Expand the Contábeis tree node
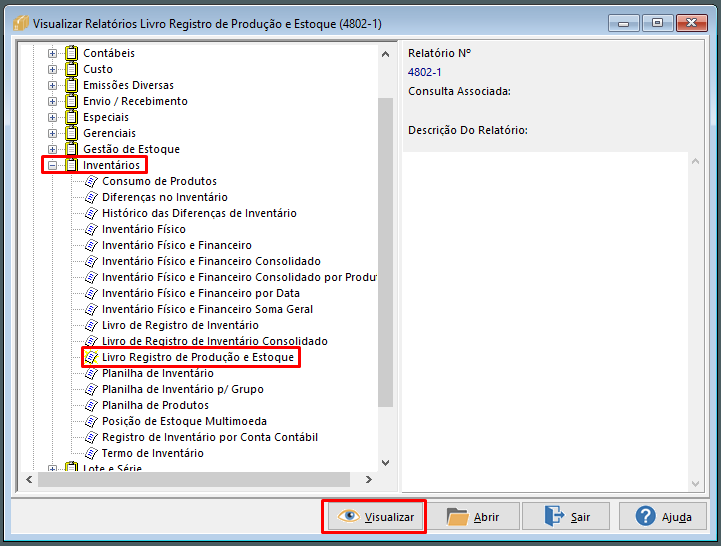 52,53
